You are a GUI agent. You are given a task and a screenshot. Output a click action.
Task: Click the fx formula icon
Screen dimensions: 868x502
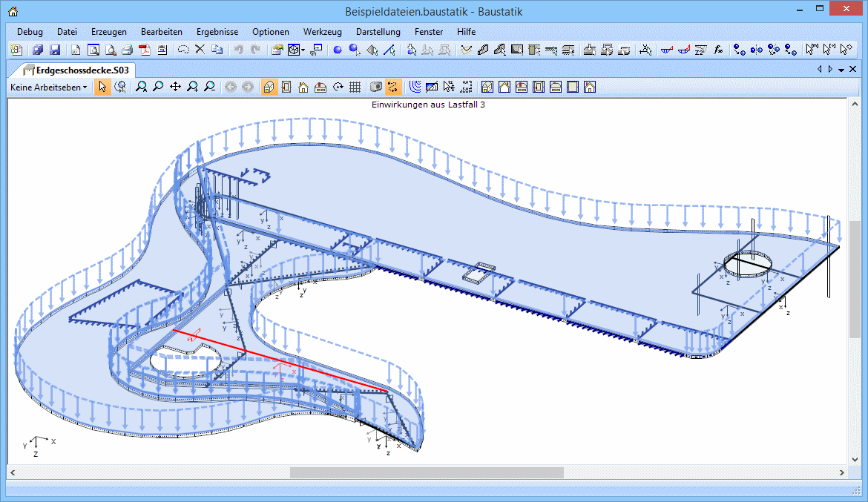coord(718,50)
